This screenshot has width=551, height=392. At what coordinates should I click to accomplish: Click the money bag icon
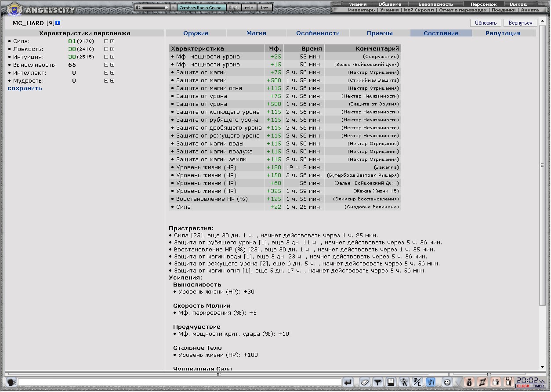click(x=469, y=382)
